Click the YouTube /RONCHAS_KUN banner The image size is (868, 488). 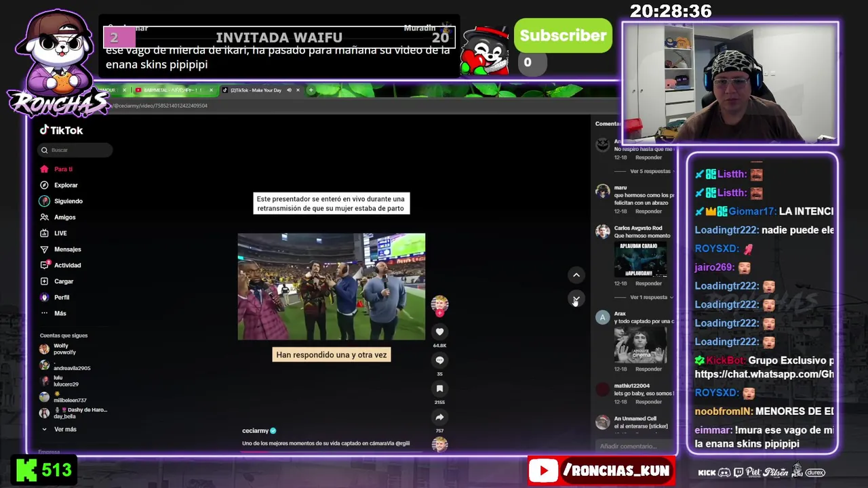pyautogui.click(x=601, y=470)
